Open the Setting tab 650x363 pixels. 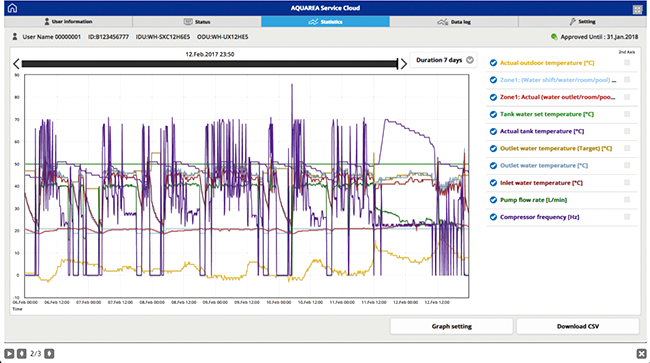[582, 22]
